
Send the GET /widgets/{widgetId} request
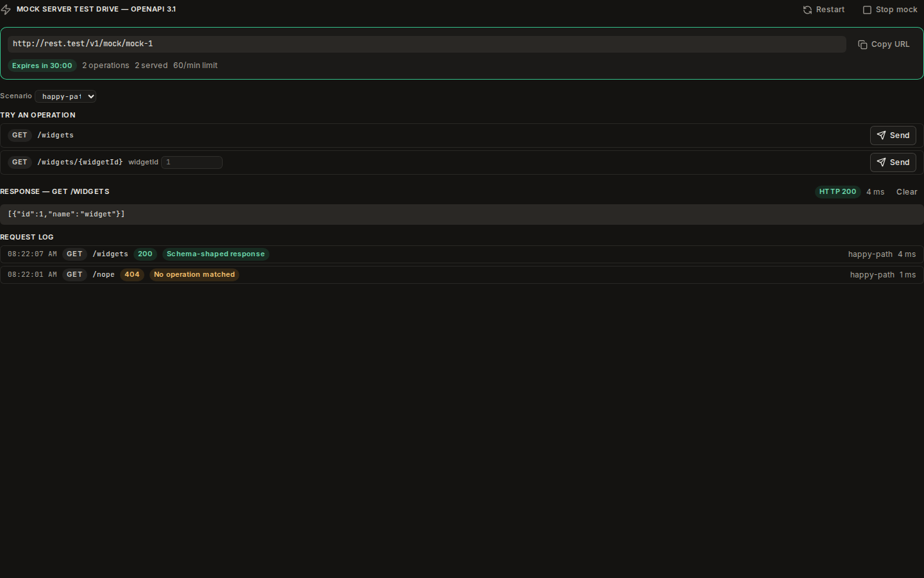pos(893,162)
